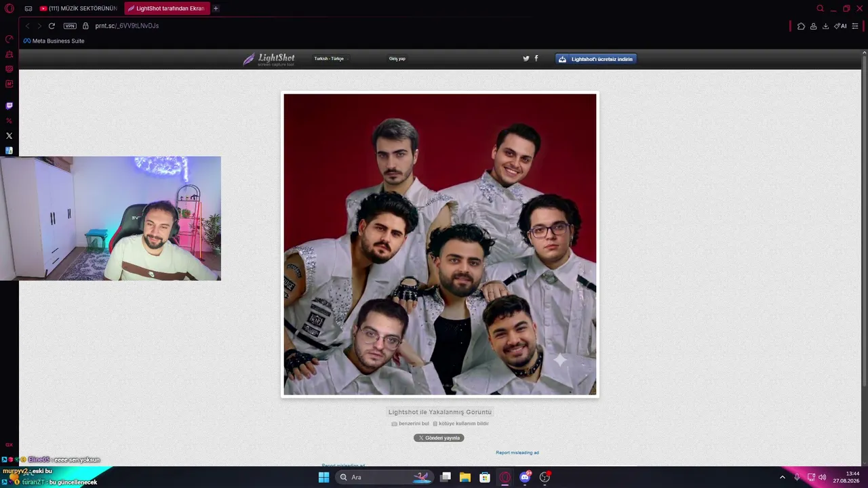The width and height of the screenshot is (868, 488).
Task: Reload the prnt.sc page
Action: tap(52, 26)
